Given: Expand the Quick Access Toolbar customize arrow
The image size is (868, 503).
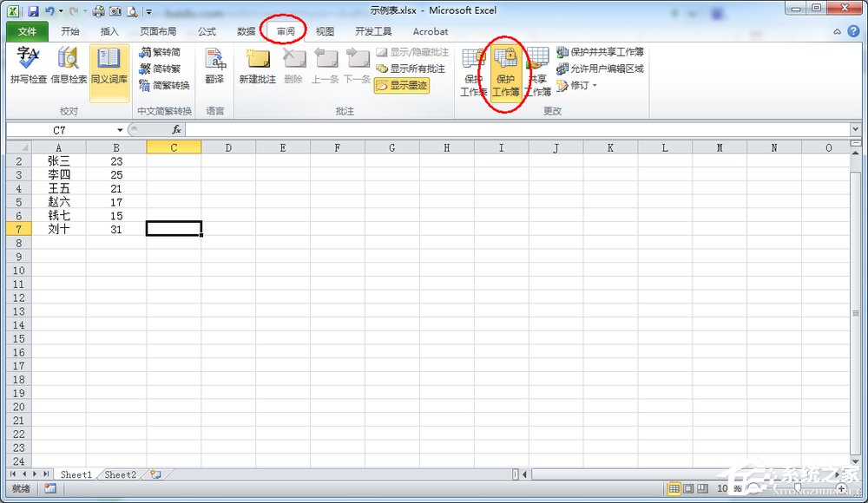Looking at the screenshot, I should 149,12.
